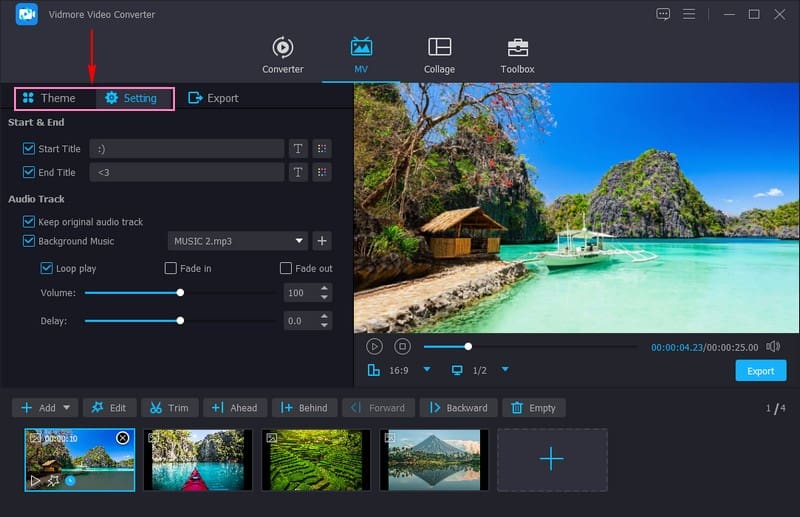Open the feedback chat icon in title bar
The height and width of the screenshot is (517, 800).
click(663, 14)
